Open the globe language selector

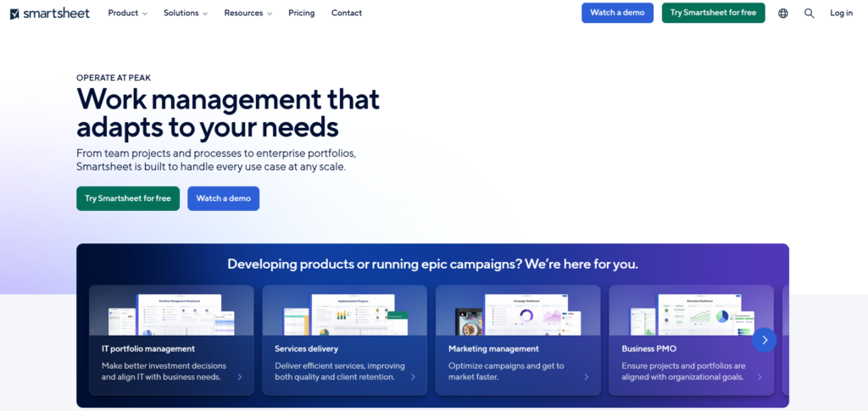tap(782, 13)
